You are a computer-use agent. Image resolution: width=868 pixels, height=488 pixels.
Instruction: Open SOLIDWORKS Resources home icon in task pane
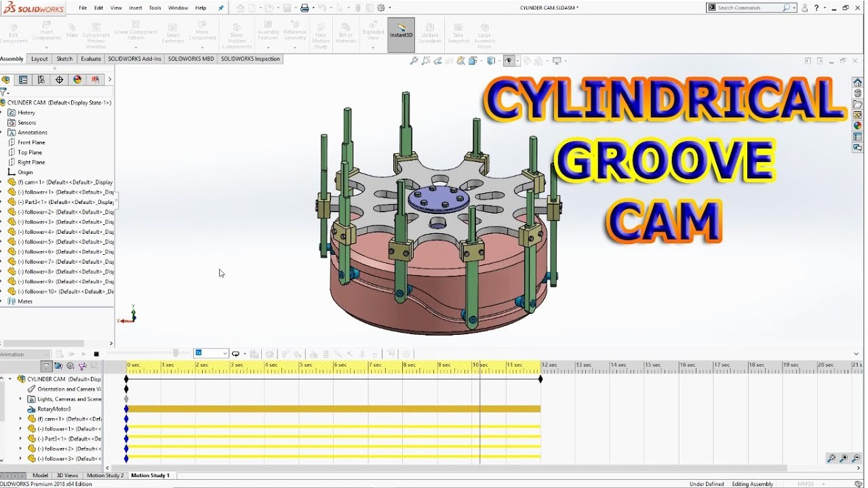tap(858, 83)
